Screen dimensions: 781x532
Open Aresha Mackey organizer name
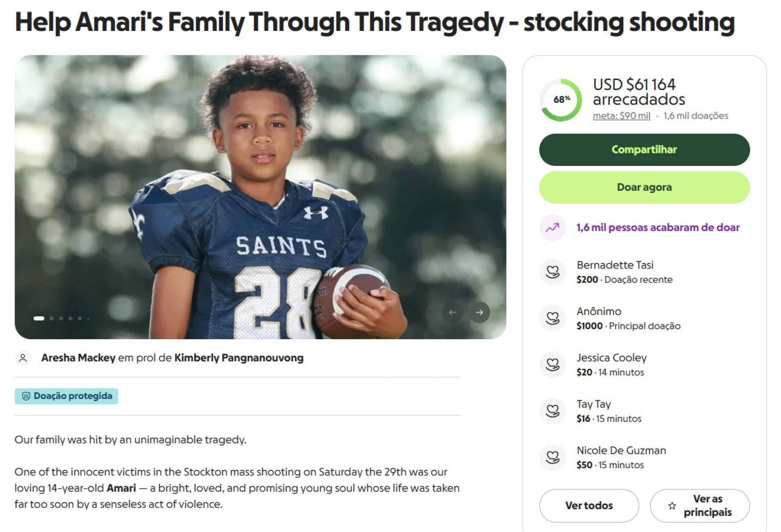point(78,358)
